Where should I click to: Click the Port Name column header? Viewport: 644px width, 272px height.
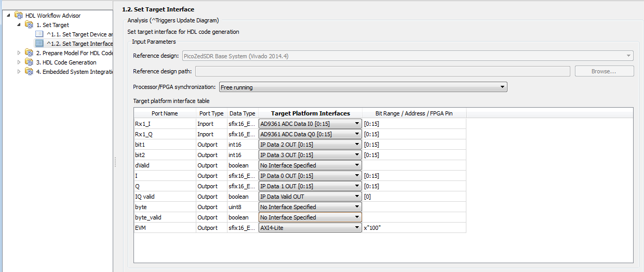click(x=165, y=113)
